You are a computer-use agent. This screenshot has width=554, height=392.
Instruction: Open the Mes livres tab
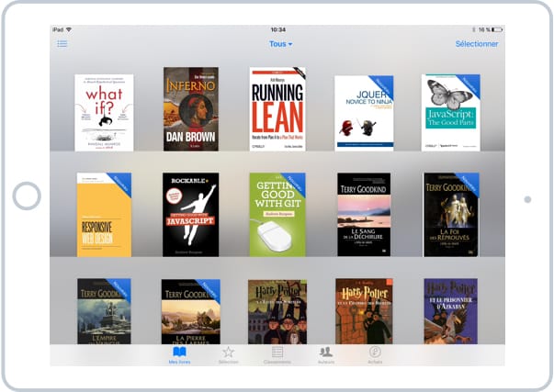click(x=179, y=354)
